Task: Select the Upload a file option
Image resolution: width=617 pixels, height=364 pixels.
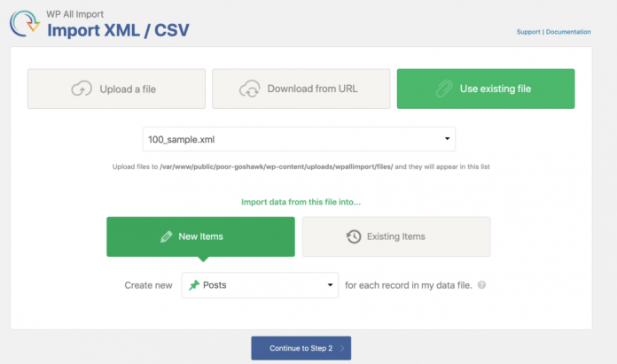Action: click(x=116, y=89)
